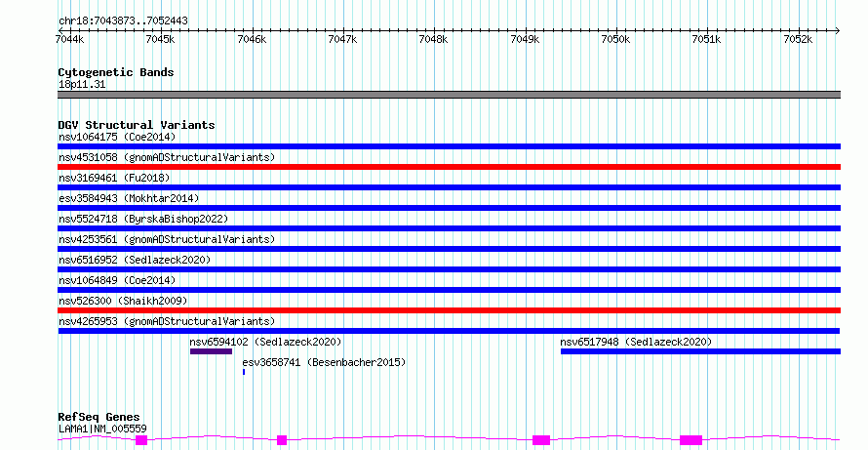
Task: Select the 18p11.31 band label
Action: point(82,84)
